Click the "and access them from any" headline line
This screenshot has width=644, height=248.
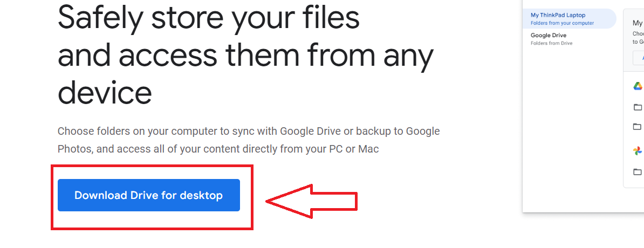[x=245, y=54]
